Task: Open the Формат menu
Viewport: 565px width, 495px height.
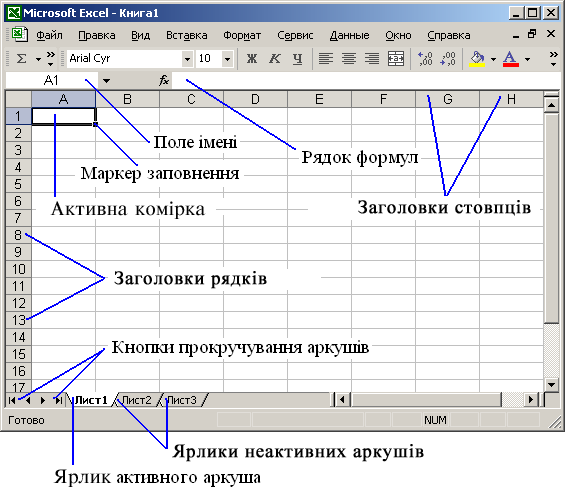Action: pyautogui.click(x=242, y=35)
